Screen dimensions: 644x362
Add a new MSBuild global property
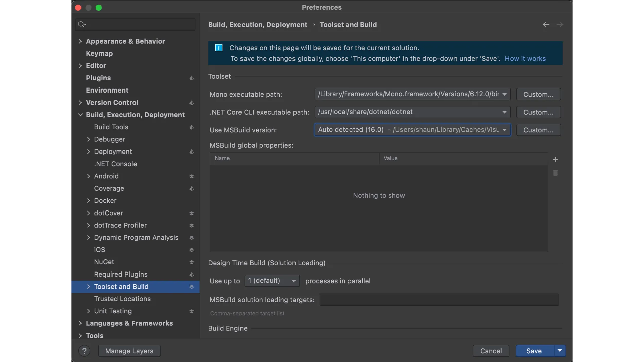tap(555, 160)
